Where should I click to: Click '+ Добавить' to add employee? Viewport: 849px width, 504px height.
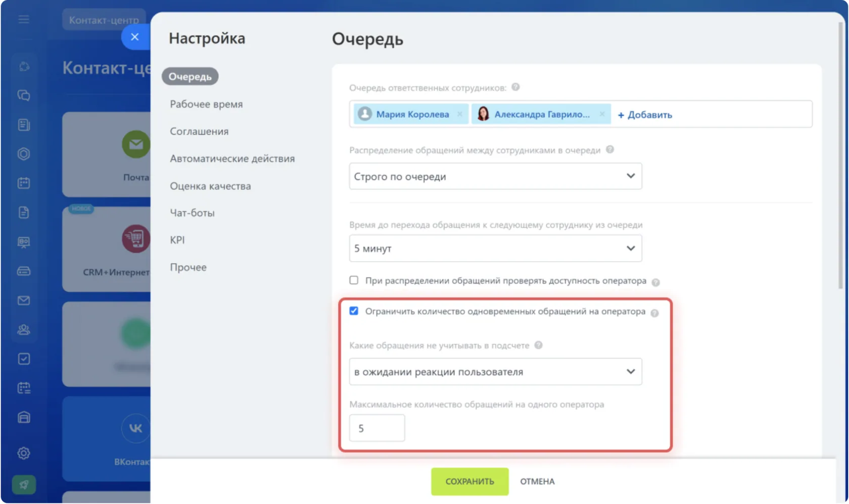tap(645, 115)
